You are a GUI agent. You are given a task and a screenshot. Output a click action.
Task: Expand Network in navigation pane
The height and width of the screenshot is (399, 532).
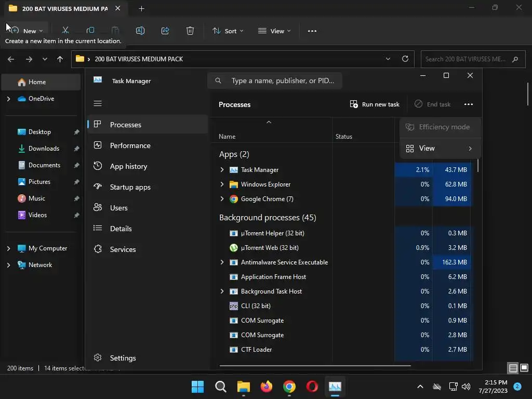(x=8, y=265)
